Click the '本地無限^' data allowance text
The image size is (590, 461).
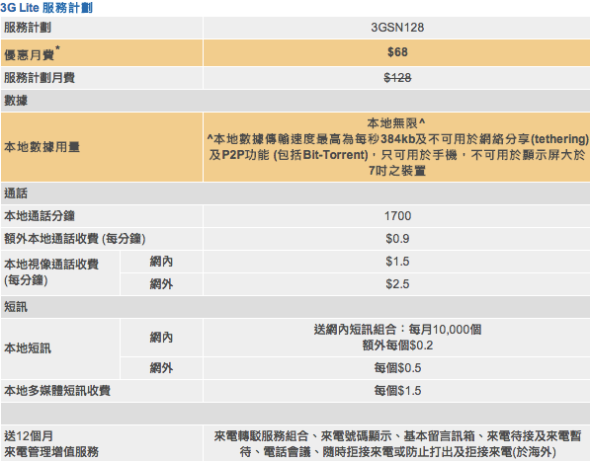click(x=396, y=123)
